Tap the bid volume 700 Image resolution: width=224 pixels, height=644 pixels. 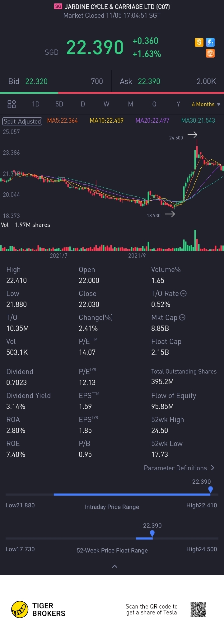(97, 81)
